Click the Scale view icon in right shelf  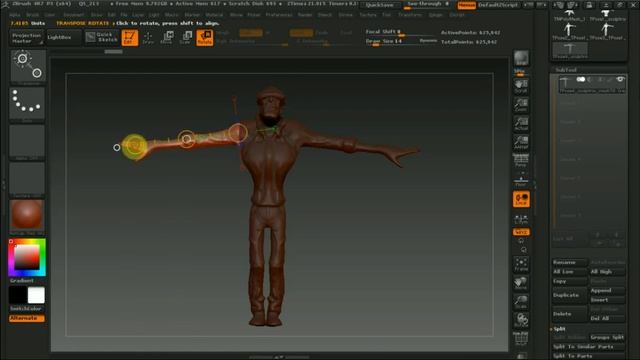pos(521,302)
